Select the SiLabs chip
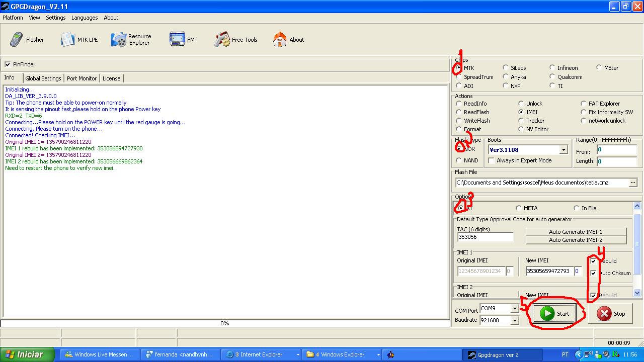Screen dimensions: 644x362 coord(505,68)
